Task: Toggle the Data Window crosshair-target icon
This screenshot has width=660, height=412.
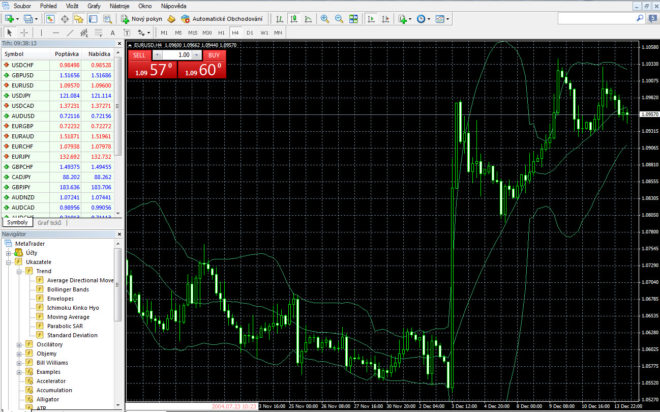Action: pos(64,19)
